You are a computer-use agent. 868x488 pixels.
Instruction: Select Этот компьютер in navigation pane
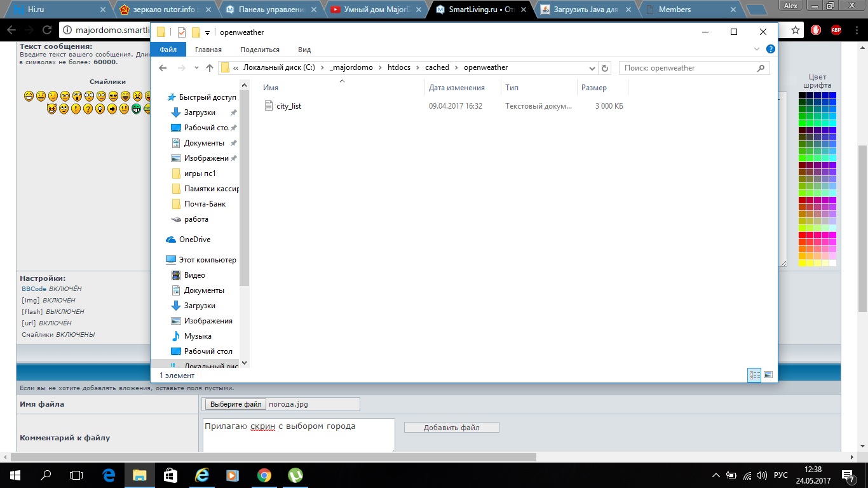pyautogui.click(x=207, y=260)
